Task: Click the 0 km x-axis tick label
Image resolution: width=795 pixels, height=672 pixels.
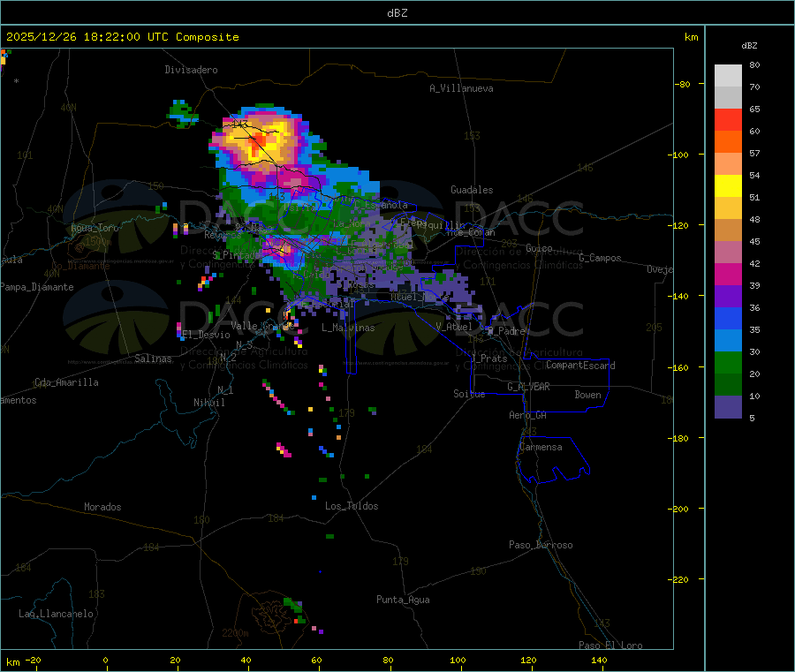Action: (105, 660)
